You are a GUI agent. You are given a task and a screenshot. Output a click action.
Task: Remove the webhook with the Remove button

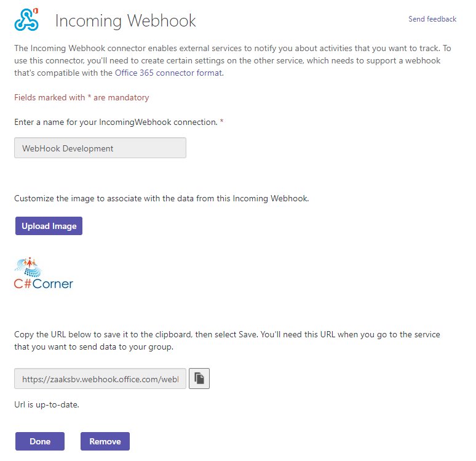tap(105, 441)
